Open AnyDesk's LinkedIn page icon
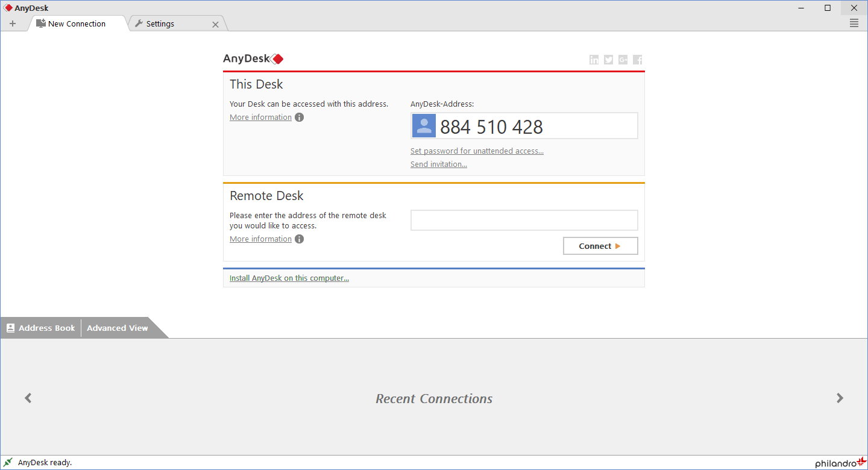The image size is (868, 470). (x=594, y=60)
